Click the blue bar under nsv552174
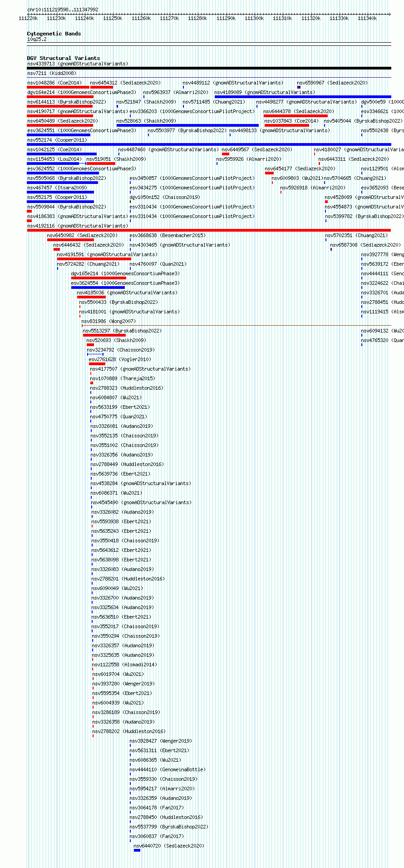This screenshot has height=868, width=404. [209, 144]
